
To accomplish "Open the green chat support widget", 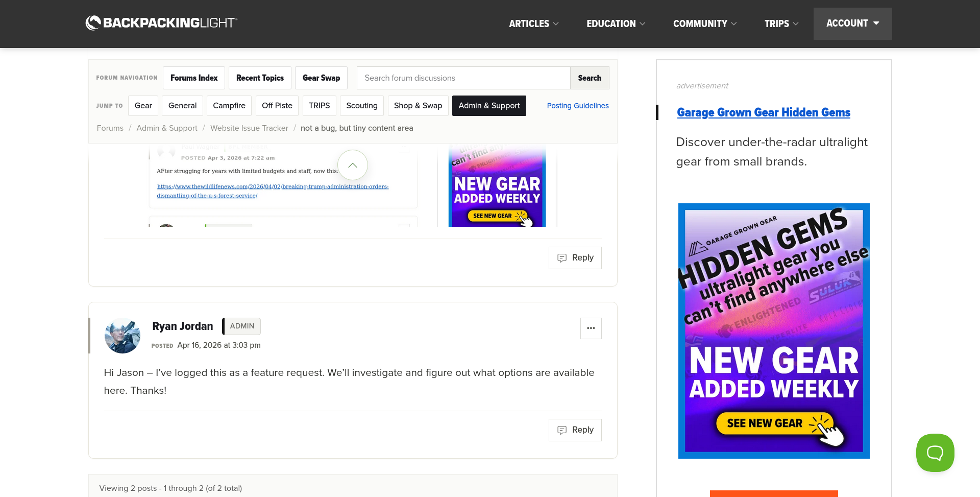I will [x=935, y=453].
